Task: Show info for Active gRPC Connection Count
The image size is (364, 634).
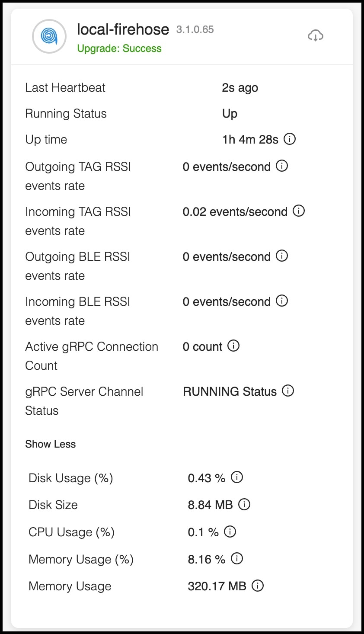Action: click(233, 346)
